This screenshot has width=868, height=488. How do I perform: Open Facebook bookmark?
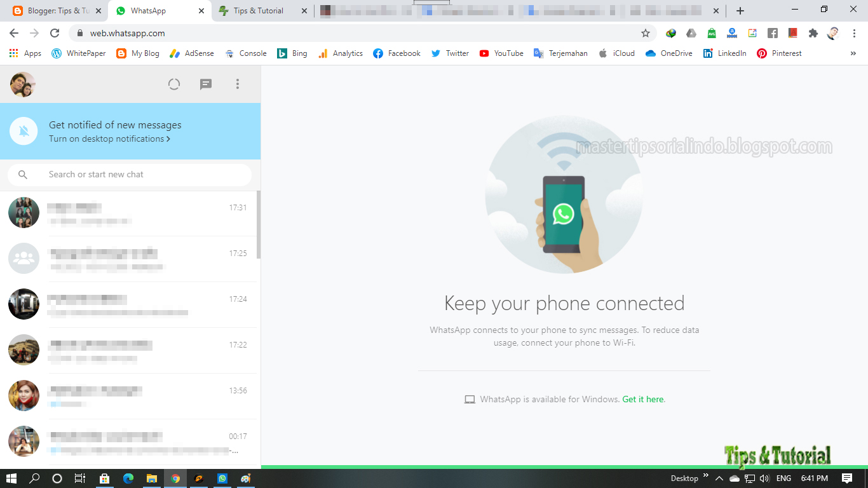click(x=397, y=53)
